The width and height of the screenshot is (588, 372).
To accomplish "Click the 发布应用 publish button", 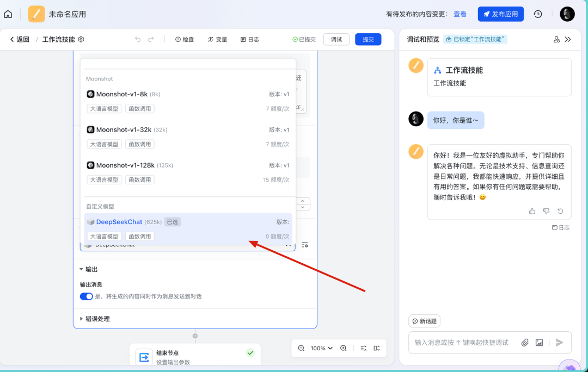I will [501, 14].
